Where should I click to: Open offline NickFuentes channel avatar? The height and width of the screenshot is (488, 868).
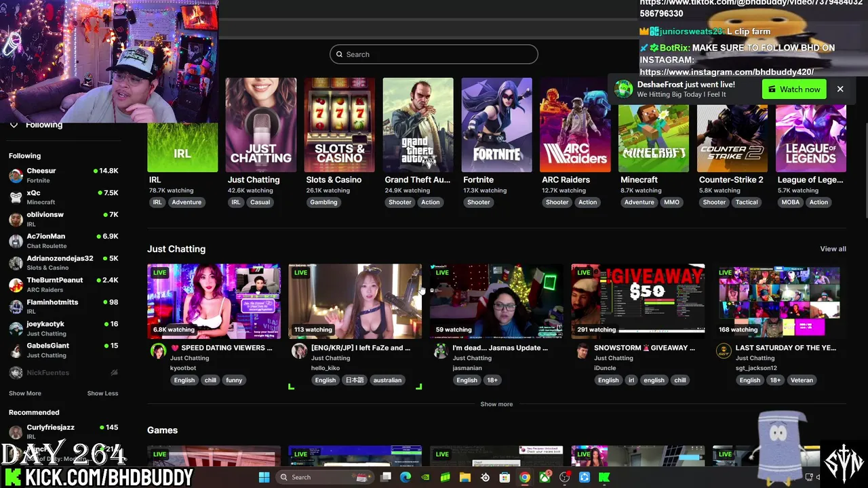pos(16,373)
